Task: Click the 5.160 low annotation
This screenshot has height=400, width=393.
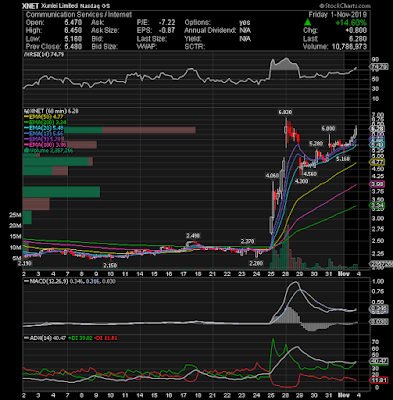Action: pyautogui.click(x=343, y=159)
